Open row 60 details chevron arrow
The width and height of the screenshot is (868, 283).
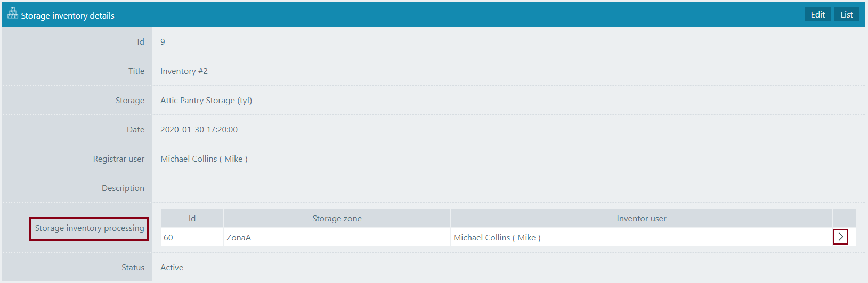pyautogui.click(x=840, y=237)
